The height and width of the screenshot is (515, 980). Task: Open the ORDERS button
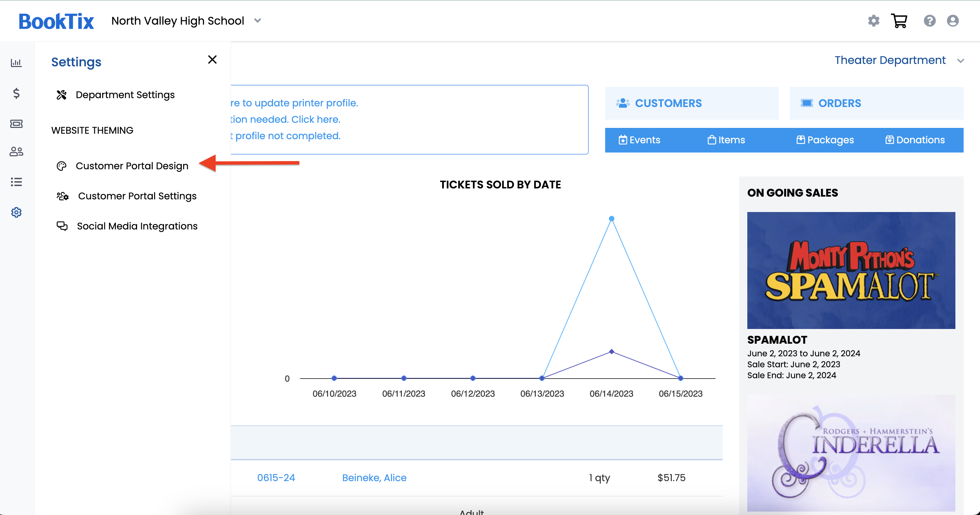tap(876, 103)
